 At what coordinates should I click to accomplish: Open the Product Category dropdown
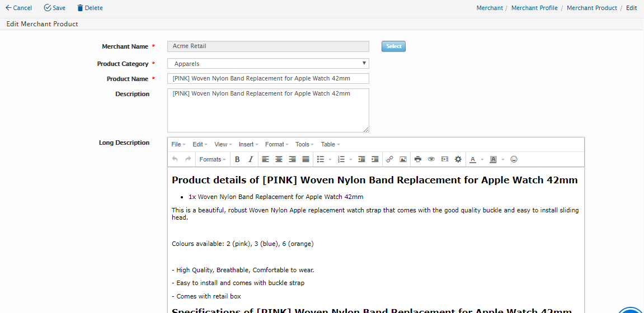[x=268, y=64]
